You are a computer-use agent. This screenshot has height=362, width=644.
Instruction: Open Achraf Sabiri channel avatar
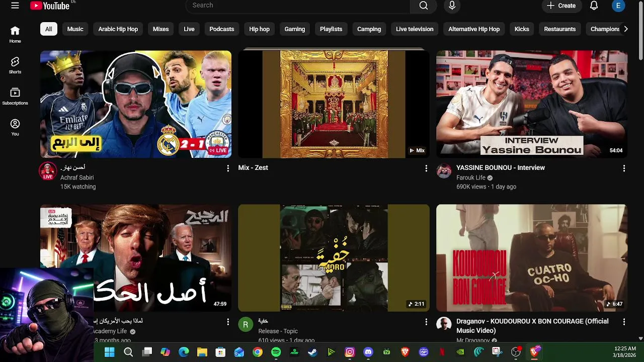pos(48,171)
